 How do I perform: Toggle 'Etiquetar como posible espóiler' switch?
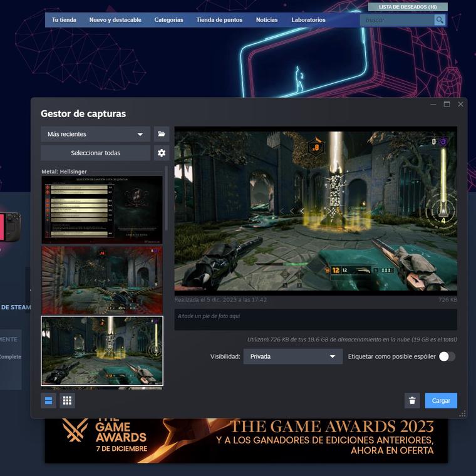(x=447, y=356)
